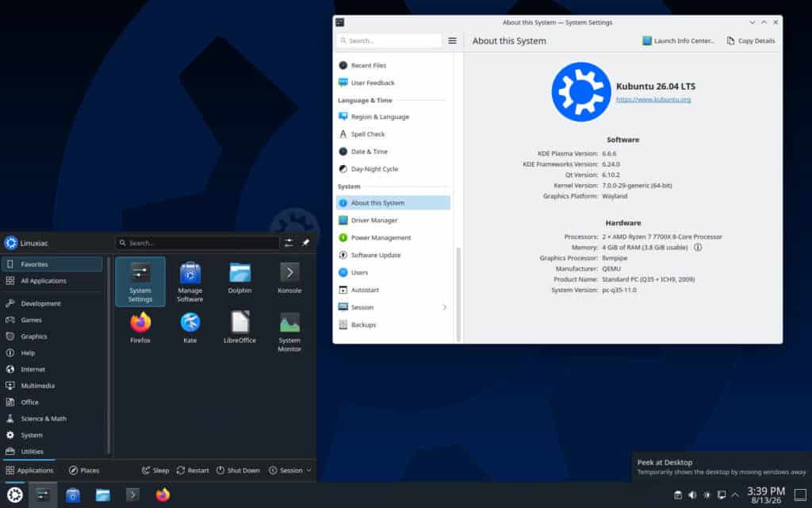This screenshot has height=508, width=812.
Task: Select All Applications in launcher
Action: click(x=52, y=281)
